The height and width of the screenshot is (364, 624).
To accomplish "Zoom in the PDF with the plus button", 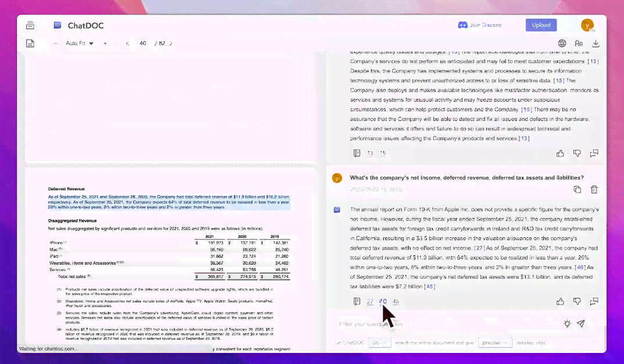I will click(x=105, y=44).
